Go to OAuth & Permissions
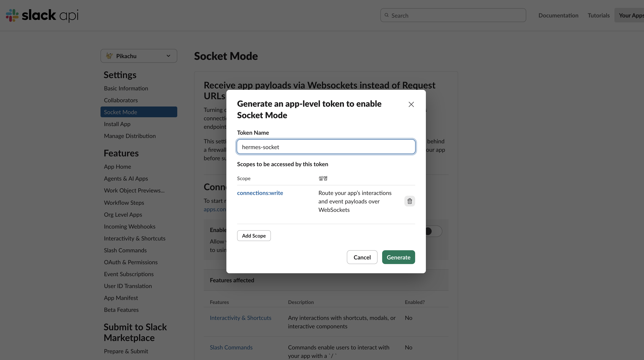 (x=131, y=262)
